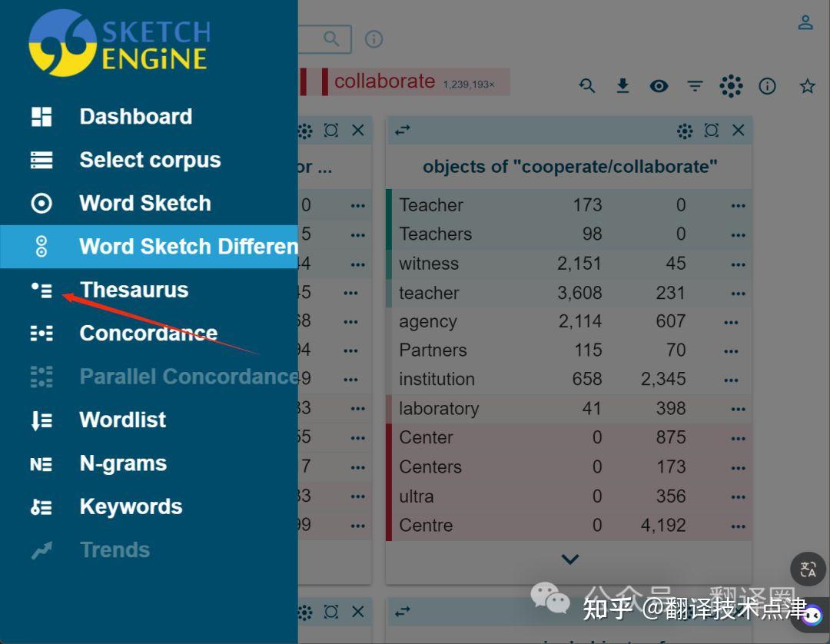The image size is (830, 644).
Task: Star this word sketch as favorite
Action: point(808,86)
